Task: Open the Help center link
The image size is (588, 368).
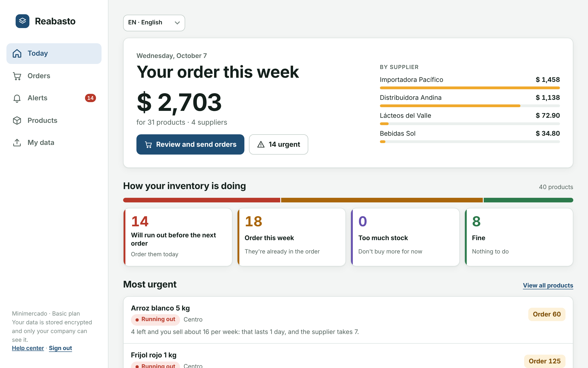Action: point(28,348)
